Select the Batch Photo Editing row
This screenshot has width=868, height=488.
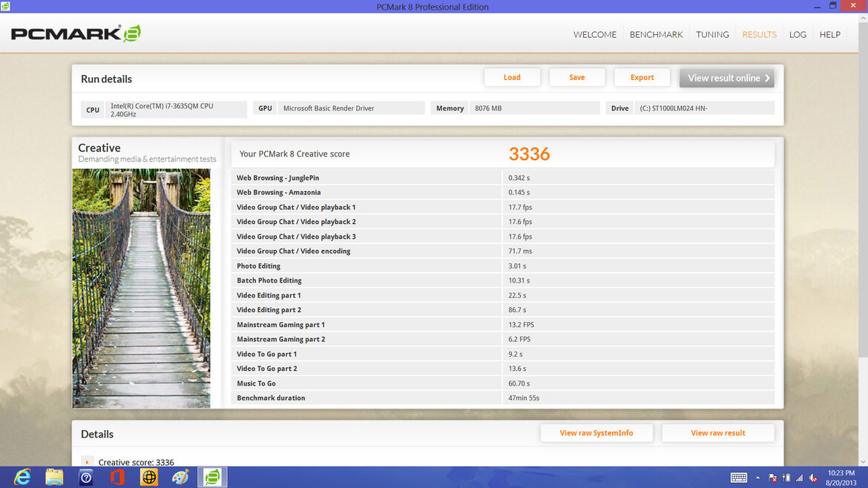503,280
